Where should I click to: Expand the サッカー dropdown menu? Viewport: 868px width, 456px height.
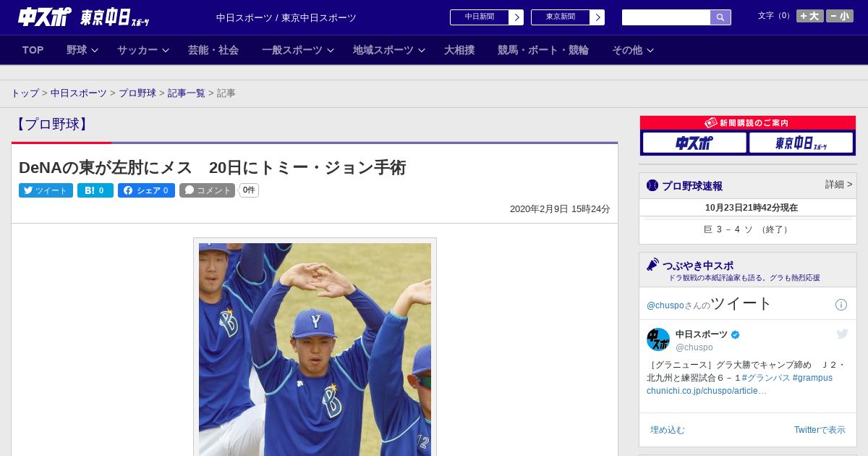click(x=143, y=50)
